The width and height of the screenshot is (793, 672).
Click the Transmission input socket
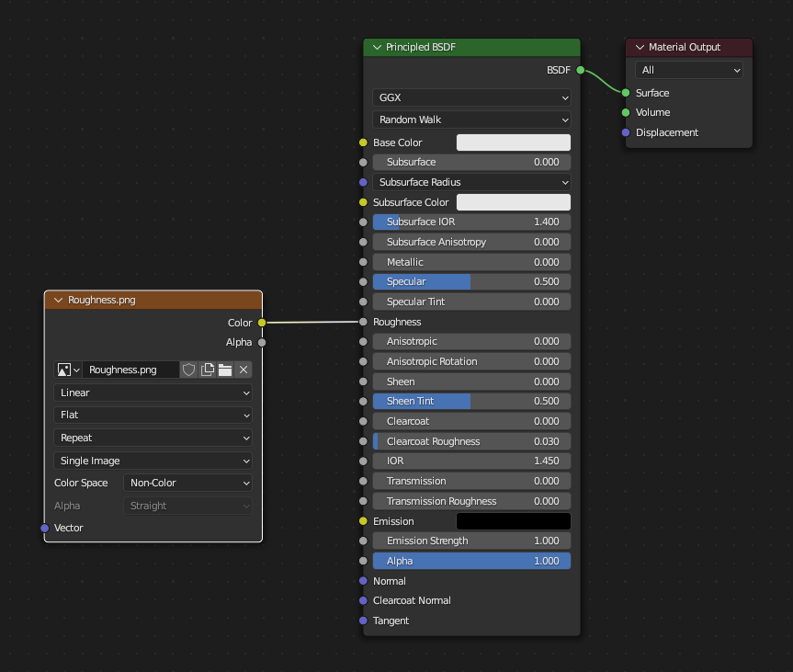pyautogui.click(x=363, y=481)
